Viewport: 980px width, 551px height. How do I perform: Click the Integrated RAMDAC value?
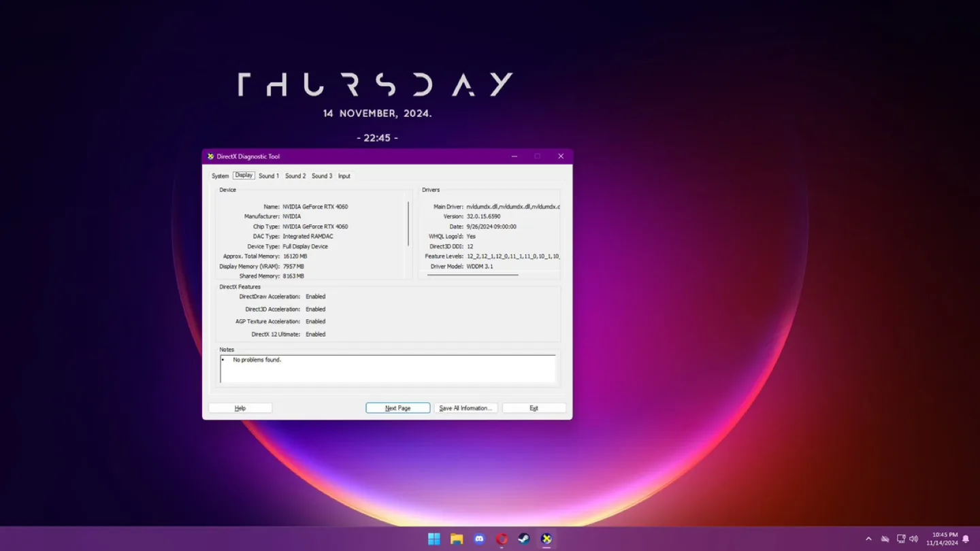308,237
